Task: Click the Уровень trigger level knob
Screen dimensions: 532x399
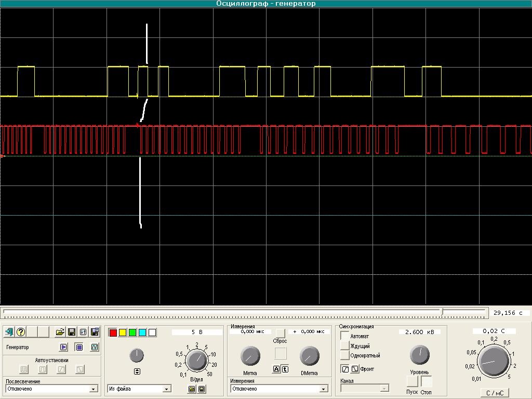Action: coord(420,355)
